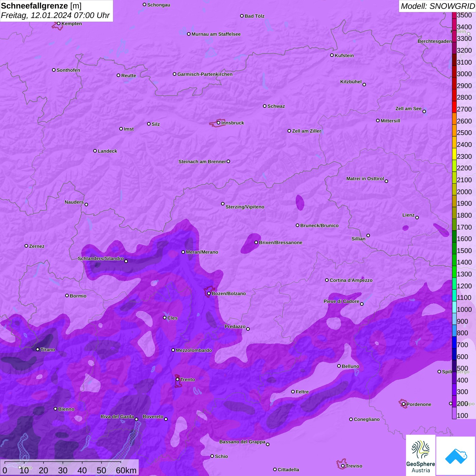Click the Rovereto label
The height and width of the screenshot is (476, 476).
[153, 417]
